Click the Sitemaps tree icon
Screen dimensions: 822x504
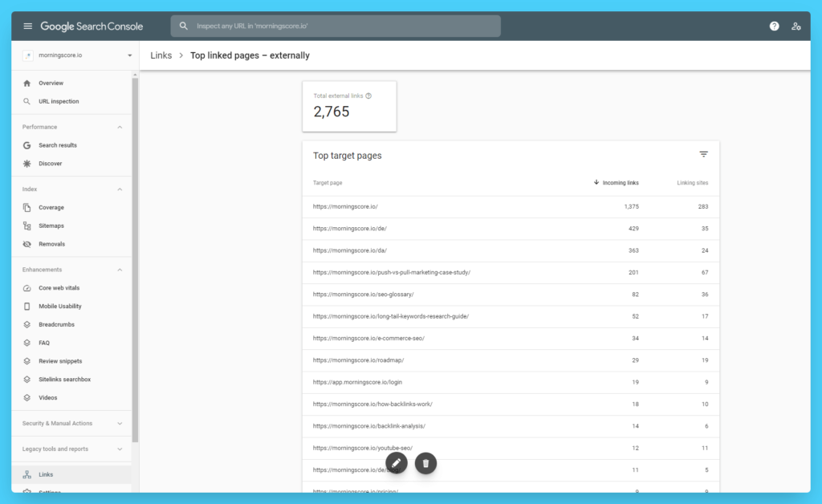click(27, 226)
